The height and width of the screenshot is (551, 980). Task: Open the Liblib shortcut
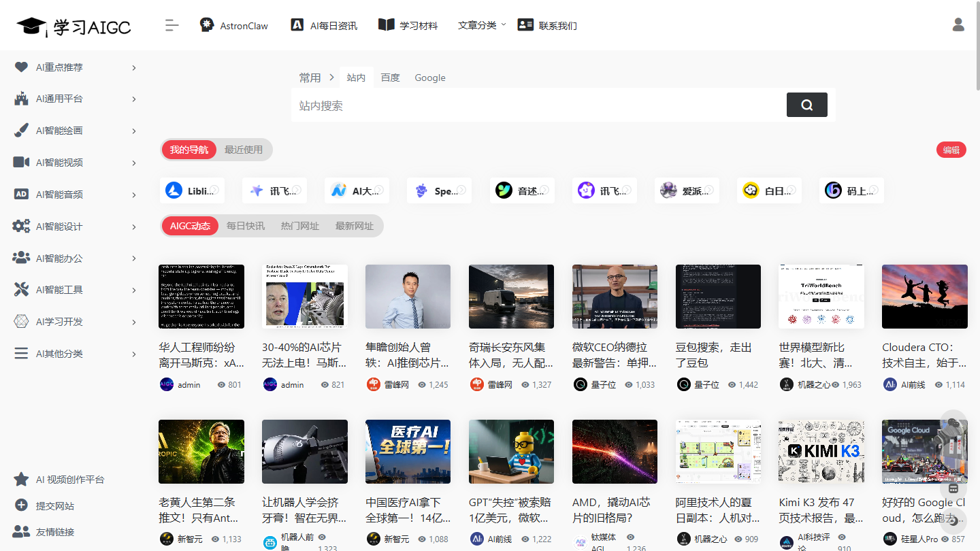(x=192, y=190)
